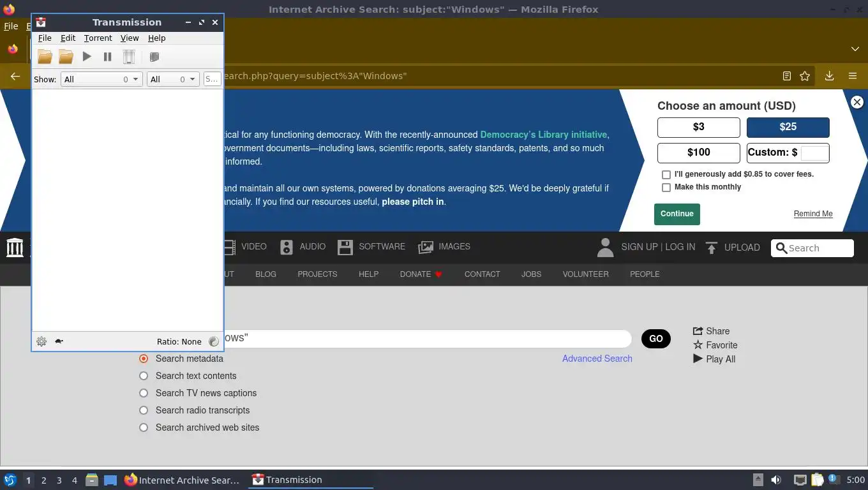Open the Firefox hamburger menu

[852, 76]
